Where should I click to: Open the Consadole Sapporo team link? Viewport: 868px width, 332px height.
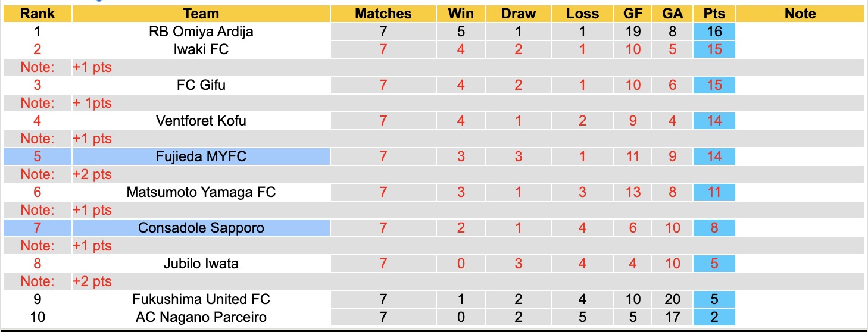pos(201,228)
